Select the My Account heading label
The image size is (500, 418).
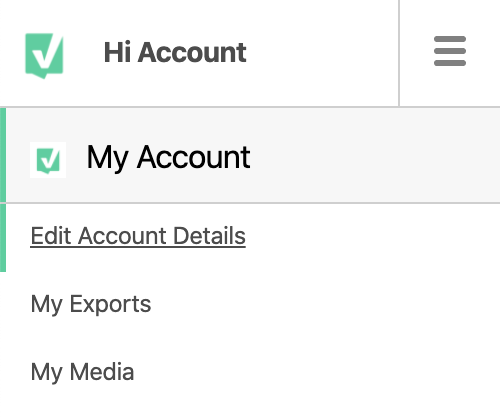click(168, 157)
